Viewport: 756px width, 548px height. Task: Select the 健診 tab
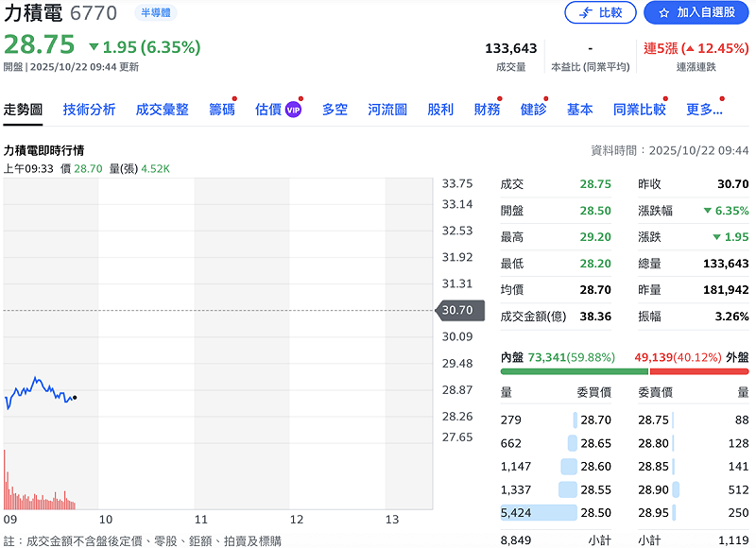[533, 110]
